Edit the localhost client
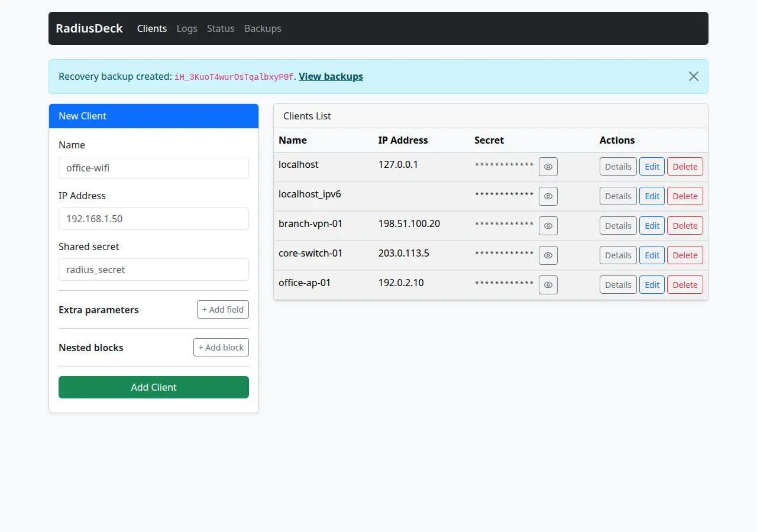 pyautogui.click(x=652, y=167)
